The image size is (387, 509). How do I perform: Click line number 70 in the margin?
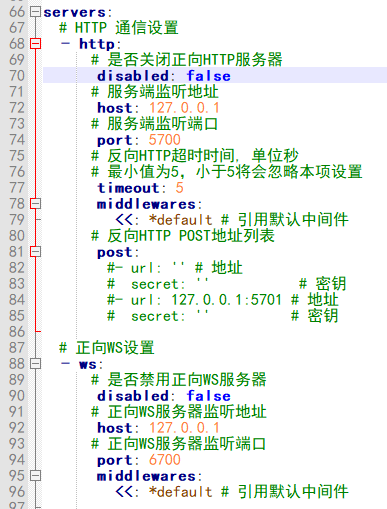click(17, 76)
